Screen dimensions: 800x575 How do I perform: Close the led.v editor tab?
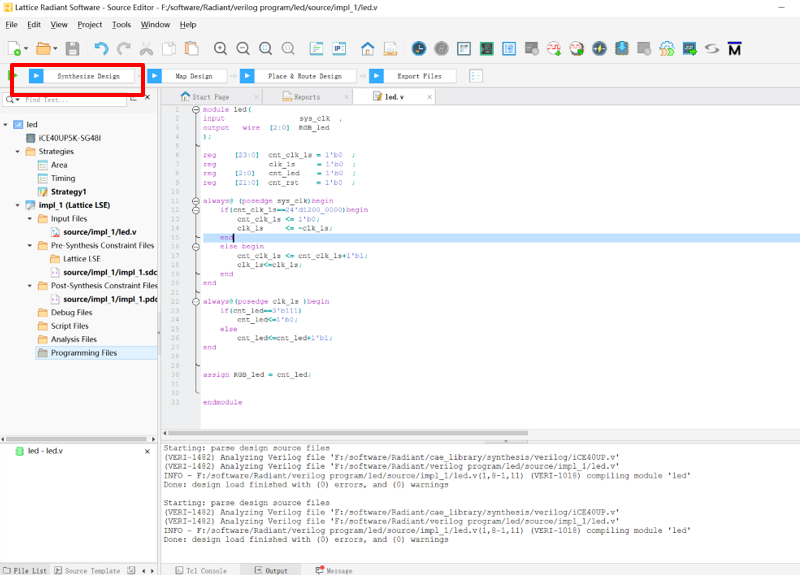tap(430, 97)
